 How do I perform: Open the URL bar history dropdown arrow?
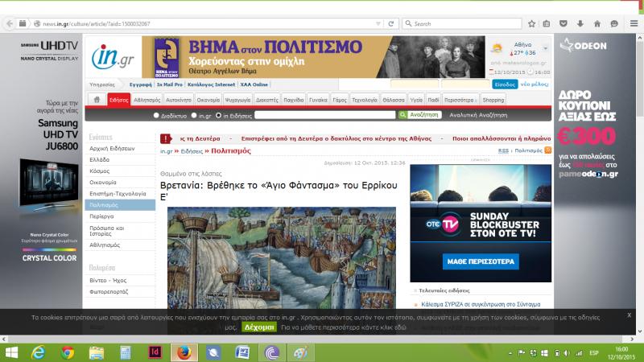tap(378, 24)
